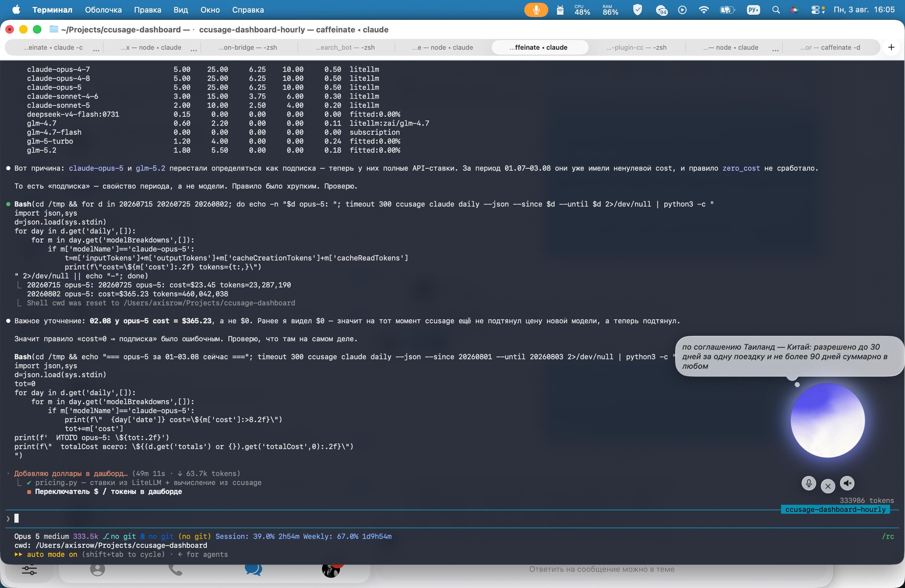The width and height of the screenshot is (905, 588).
Task: Open the contacts icon in the background messenger
Action: [x=97, y=570]
